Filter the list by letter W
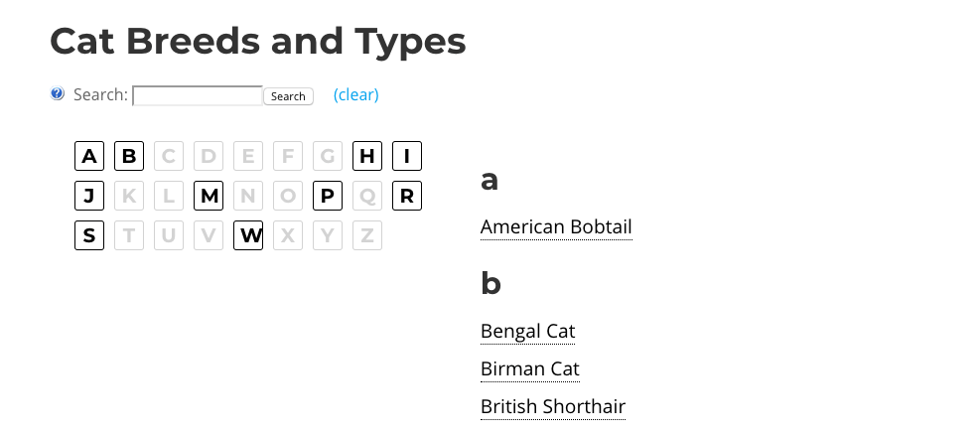Screen dimensions: 980x435 [x=248, y=235]
